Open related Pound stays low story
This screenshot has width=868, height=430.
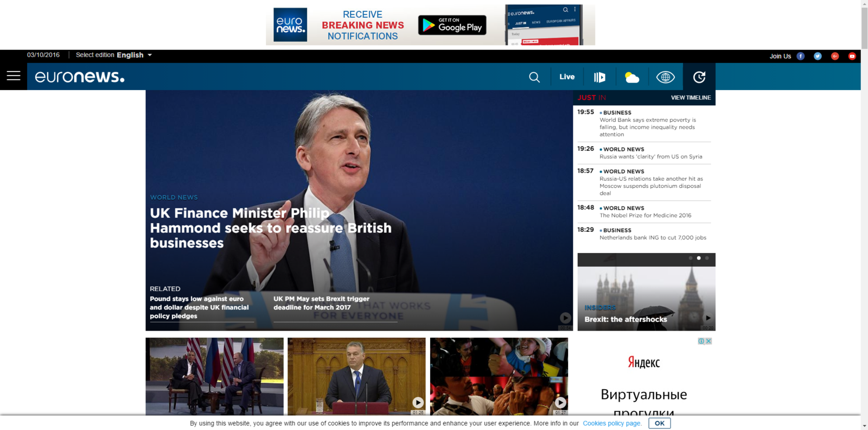(x=199, y=307)
